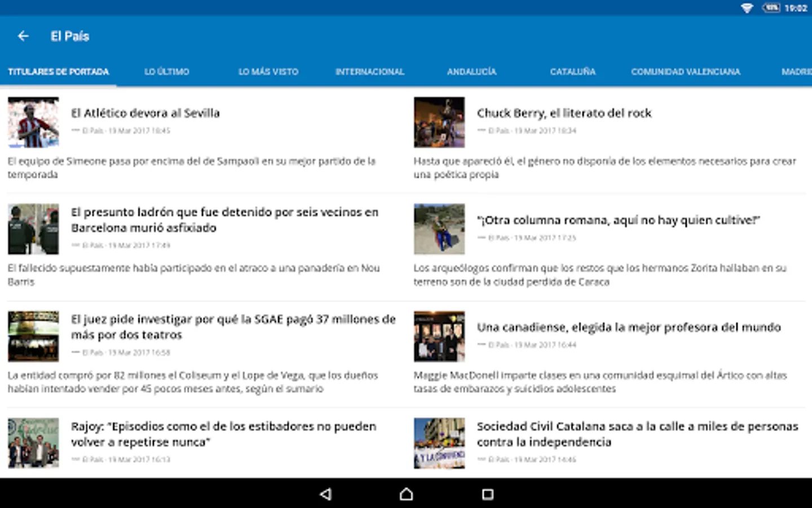
Task: Open headline about Sociedad Civil Catalana protest
Action: pyautogui.click(x=638, y=434)
